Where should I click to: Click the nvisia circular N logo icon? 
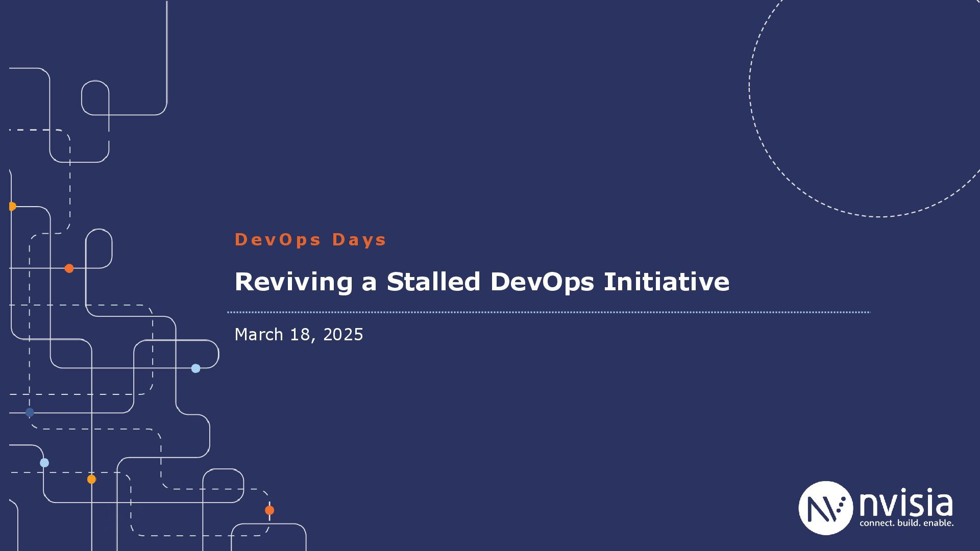pos(825,508)
